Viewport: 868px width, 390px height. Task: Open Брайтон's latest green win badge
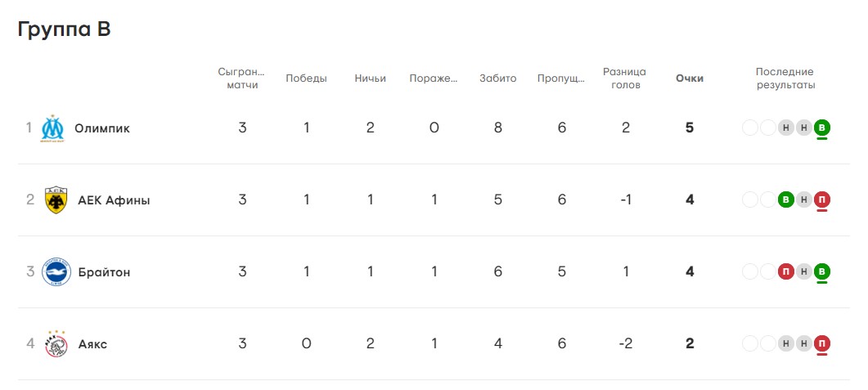point(822,271)
